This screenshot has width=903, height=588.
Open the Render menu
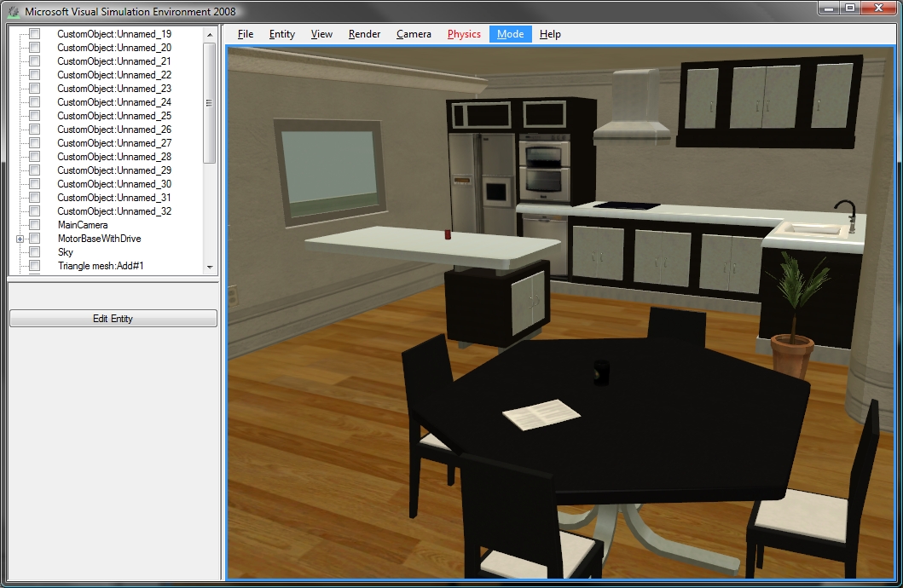[x=364, y=34]
